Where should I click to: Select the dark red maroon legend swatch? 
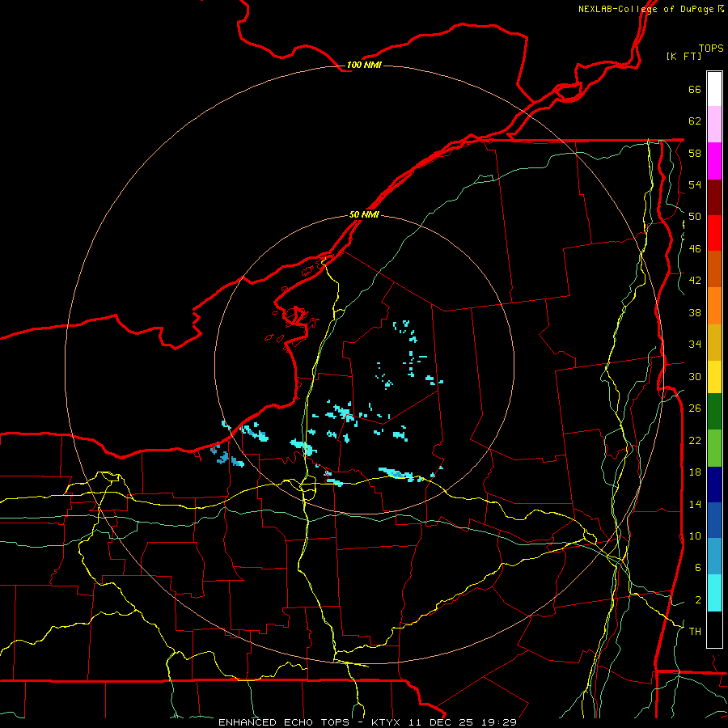point(714,197)
